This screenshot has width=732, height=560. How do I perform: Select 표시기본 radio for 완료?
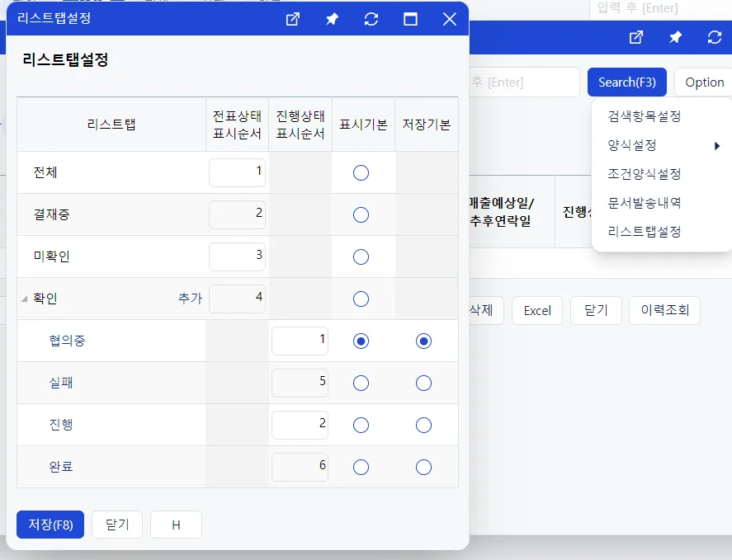pyautogui.click(x=361, y=467)
